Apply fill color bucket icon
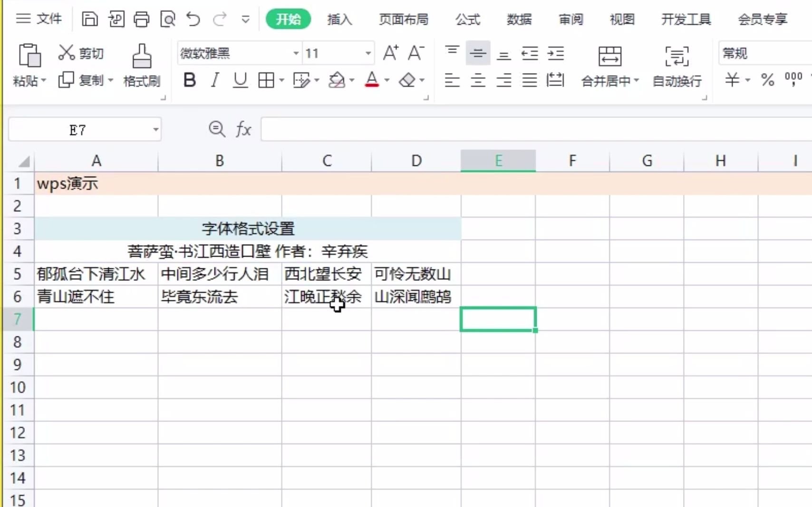Screen dimensions: 812x507 point(337,80)
